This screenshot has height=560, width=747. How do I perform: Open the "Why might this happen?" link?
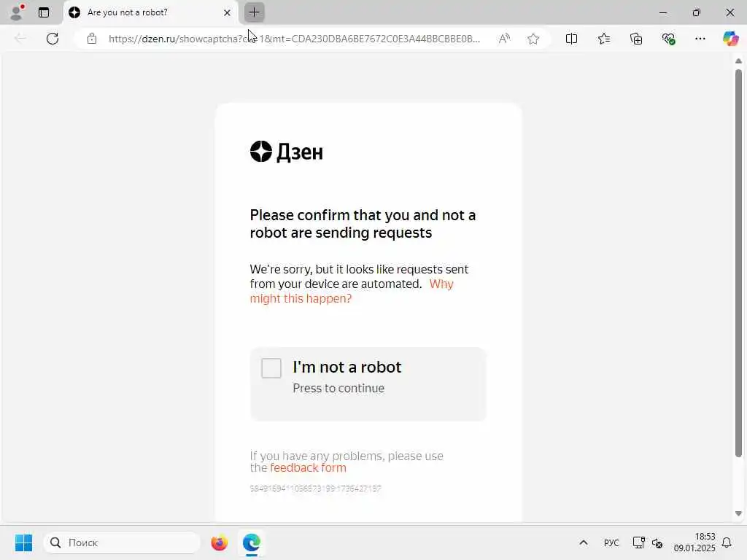(x=352, y=291)
